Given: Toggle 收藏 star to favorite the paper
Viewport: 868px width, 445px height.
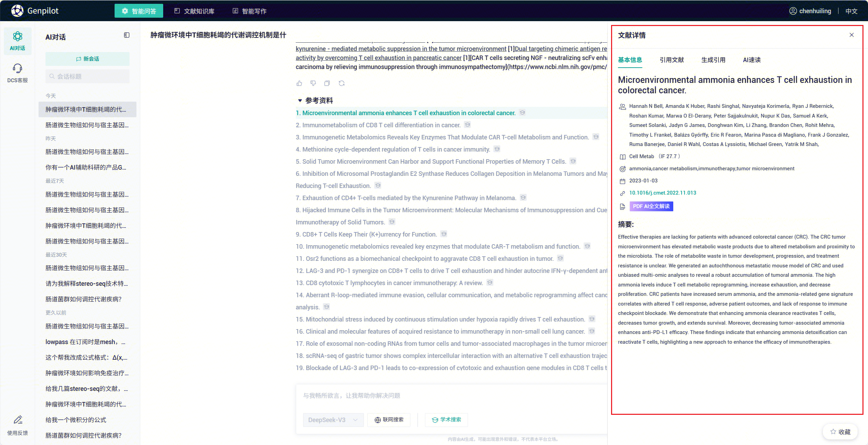Looking at the screenshot, I should coord(840,432).
